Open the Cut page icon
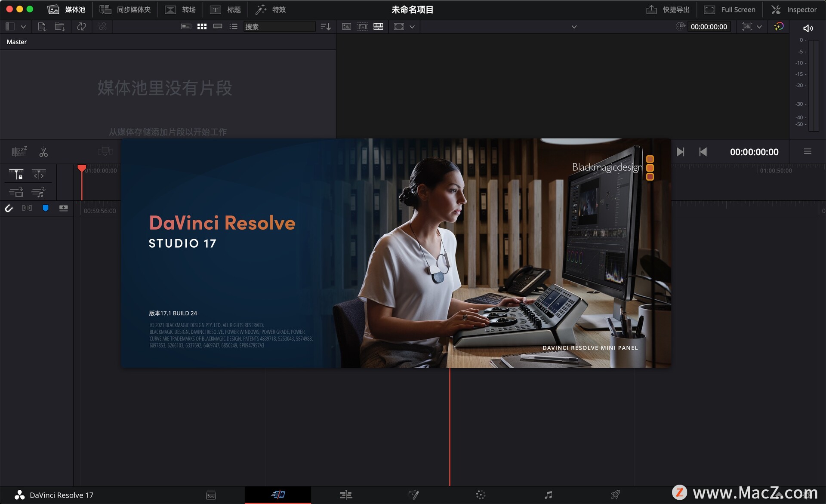826x504 pixels. (278, 495)
